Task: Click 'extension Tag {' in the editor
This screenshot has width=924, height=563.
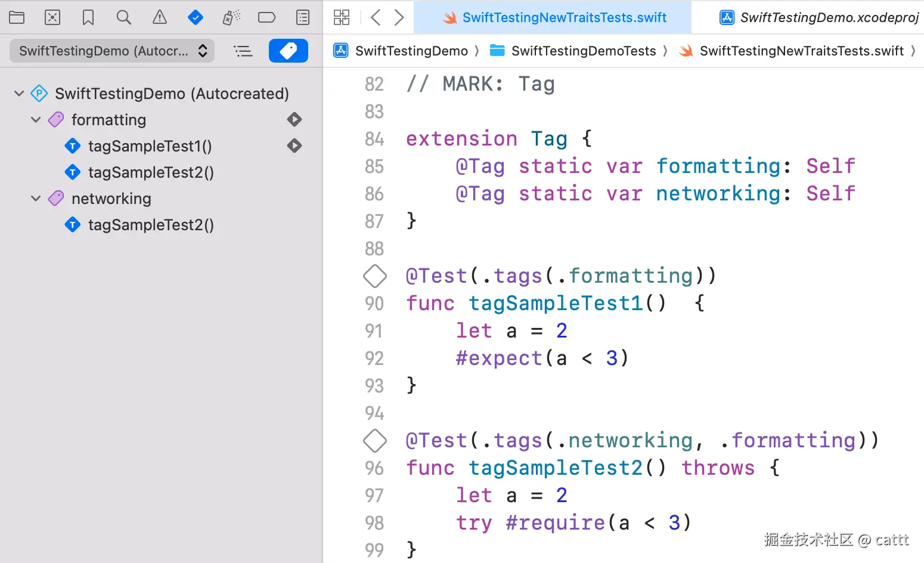Action: coord(500,139)
